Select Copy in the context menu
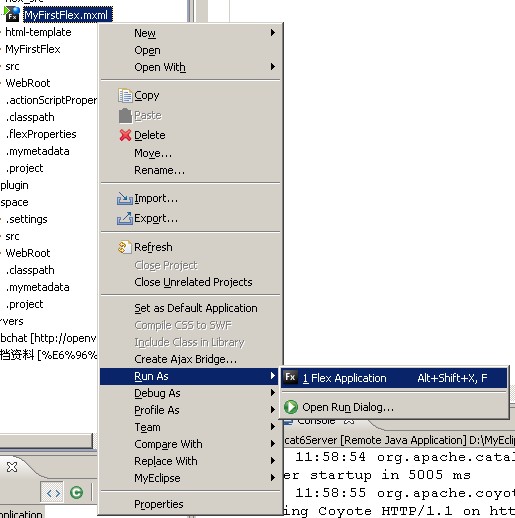Screen dimensions: 515x518 tap(191, 96)
